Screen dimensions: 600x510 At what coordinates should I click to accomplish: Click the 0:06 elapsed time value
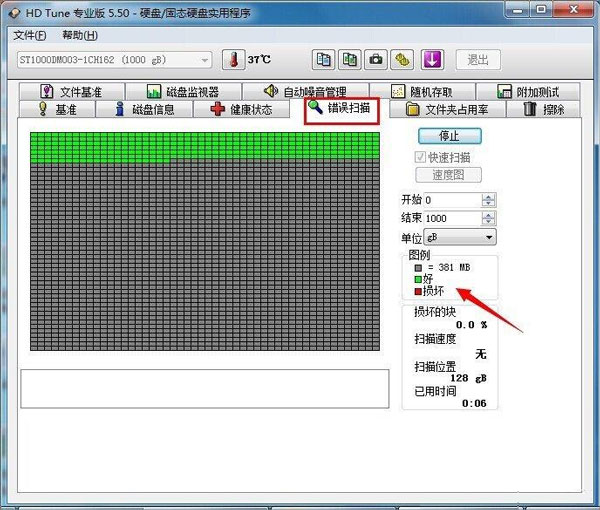coord(474,403)
